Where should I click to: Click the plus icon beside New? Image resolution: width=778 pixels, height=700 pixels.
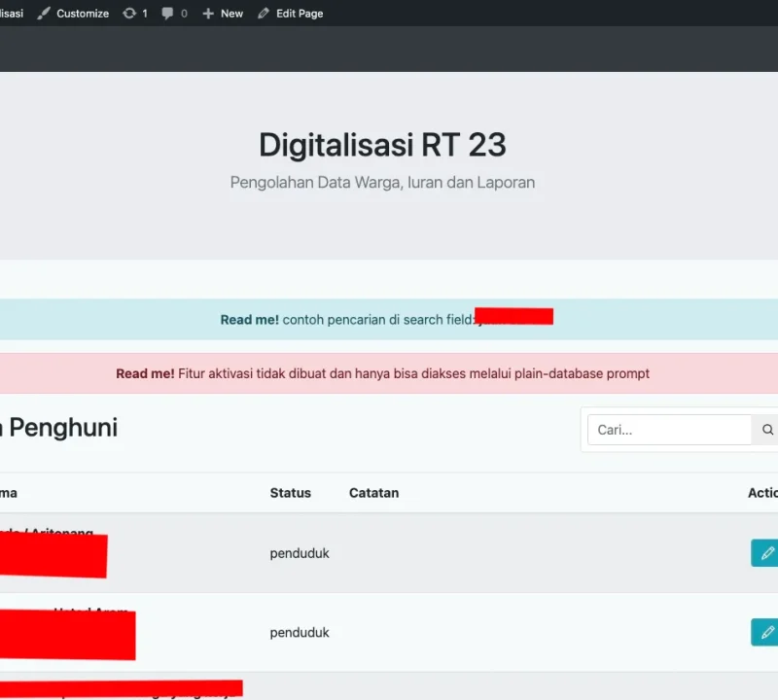coord(208,14)
